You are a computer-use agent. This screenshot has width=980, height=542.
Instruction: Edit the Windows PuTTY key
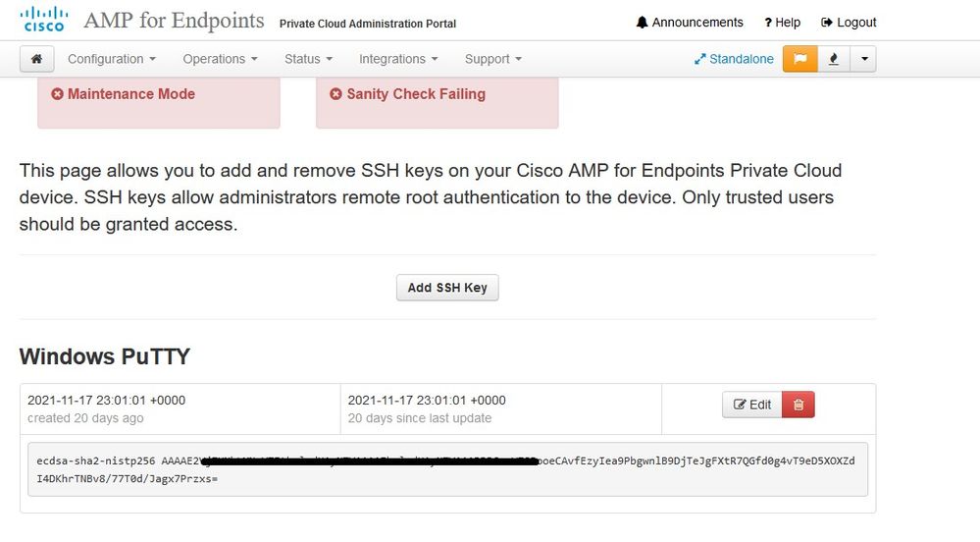click(x=751, y=405)
